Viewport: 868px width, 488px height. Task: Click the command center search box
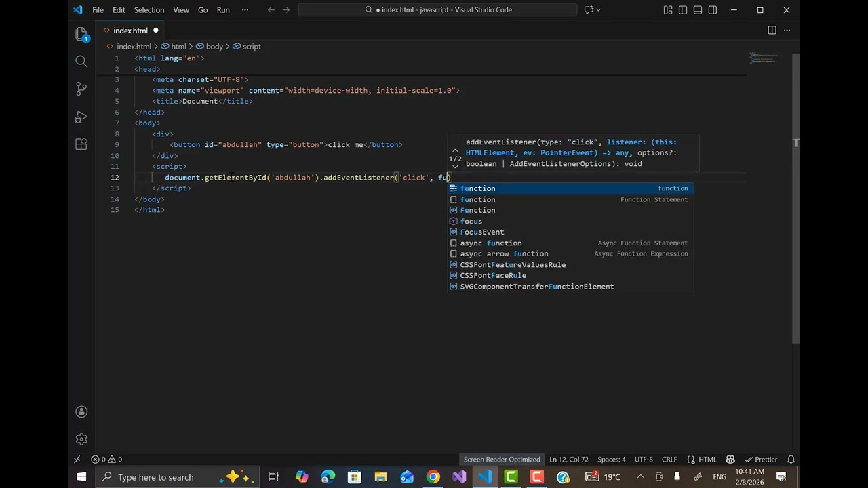[438, 9]
